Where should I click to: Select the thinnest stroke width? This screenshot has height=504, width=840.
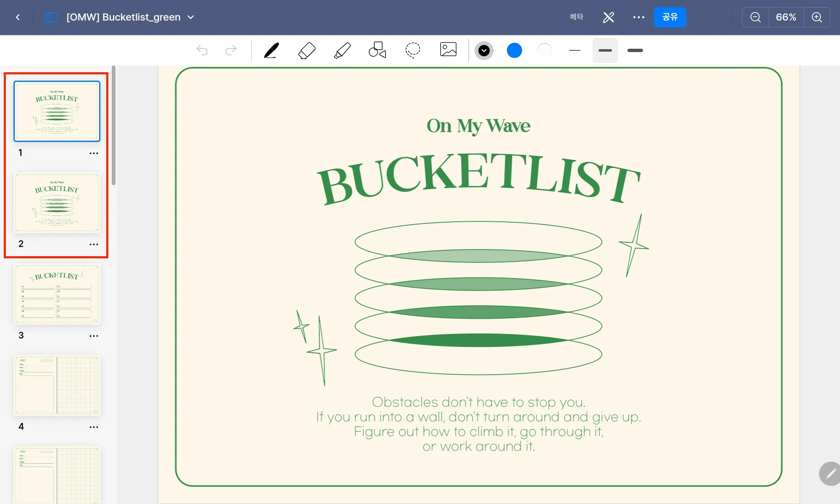tap(575, 50)
